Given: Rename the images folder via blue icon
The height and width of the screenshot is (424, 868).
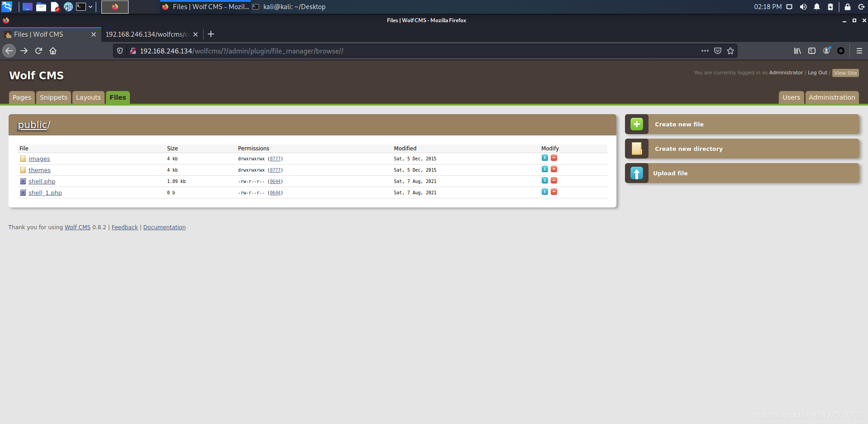Looking at the screenshot, I should pos(545,158).
